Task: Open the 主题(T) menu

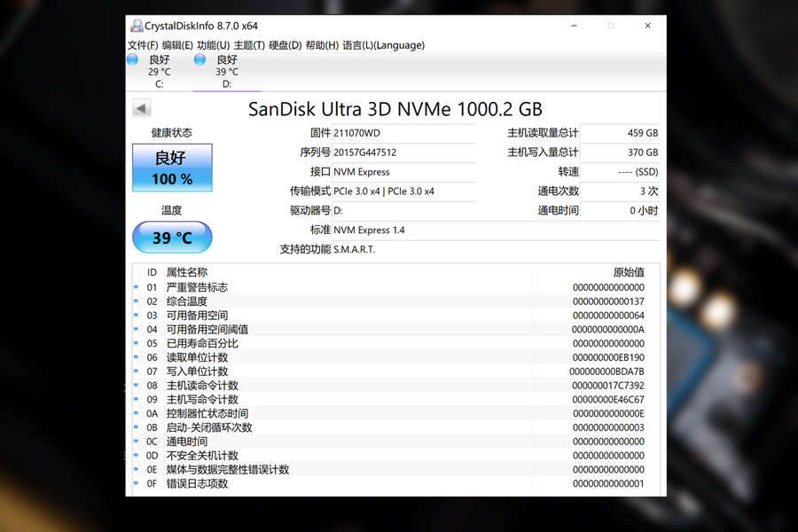Action: pos(249,45)
